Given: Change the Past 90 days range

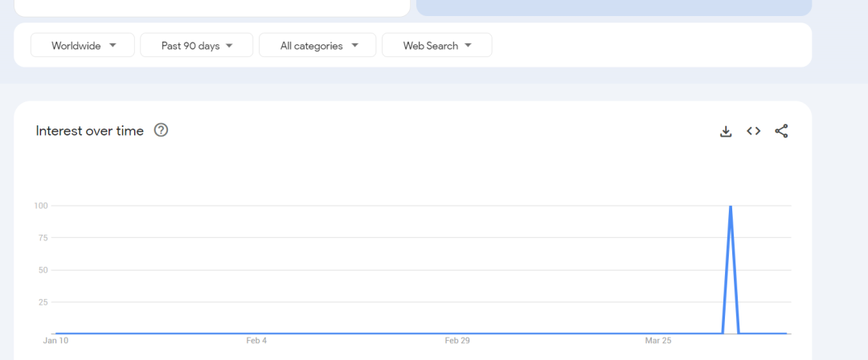Looking at the screenshot, I should tap(197, 45).
